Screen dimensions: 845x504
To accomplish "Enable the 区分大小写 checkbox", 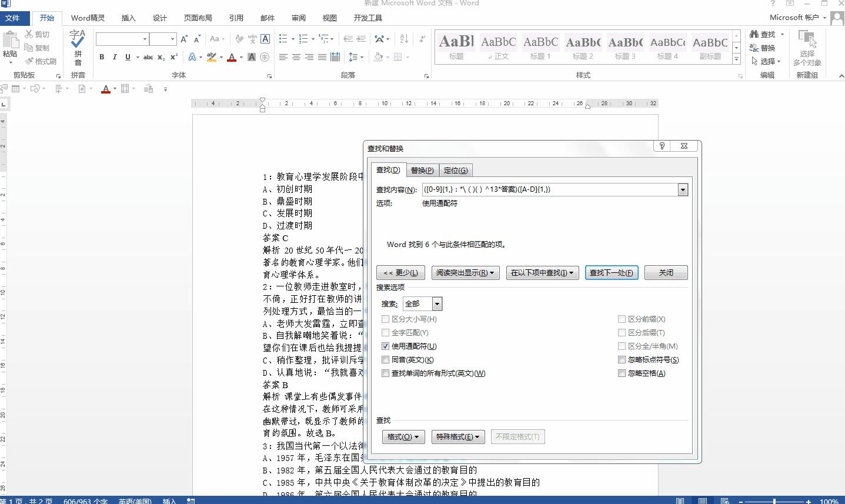I will point(386,319).
